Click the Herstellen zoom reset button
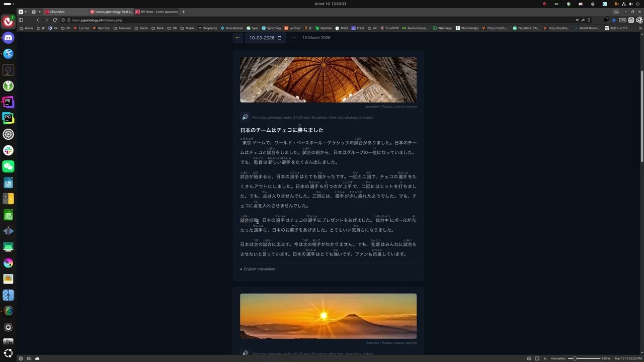This screenshot has width=644, height=362. [558, 358]
